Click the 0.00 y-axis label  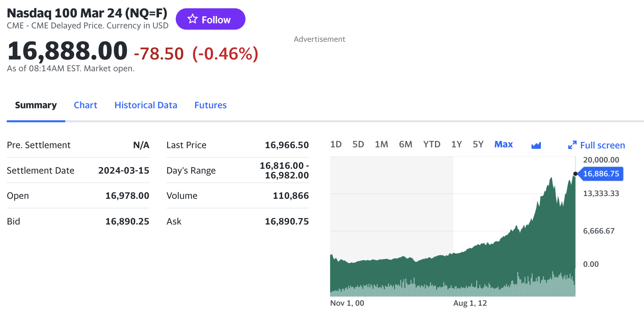coord(591,264)
